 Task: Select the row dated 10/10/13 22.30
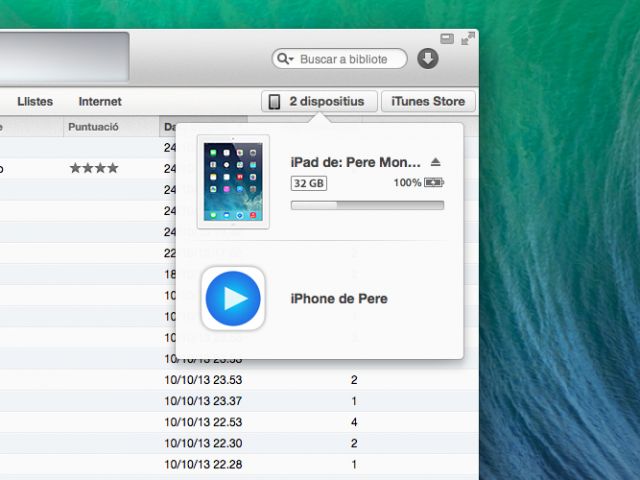point(239,443)
